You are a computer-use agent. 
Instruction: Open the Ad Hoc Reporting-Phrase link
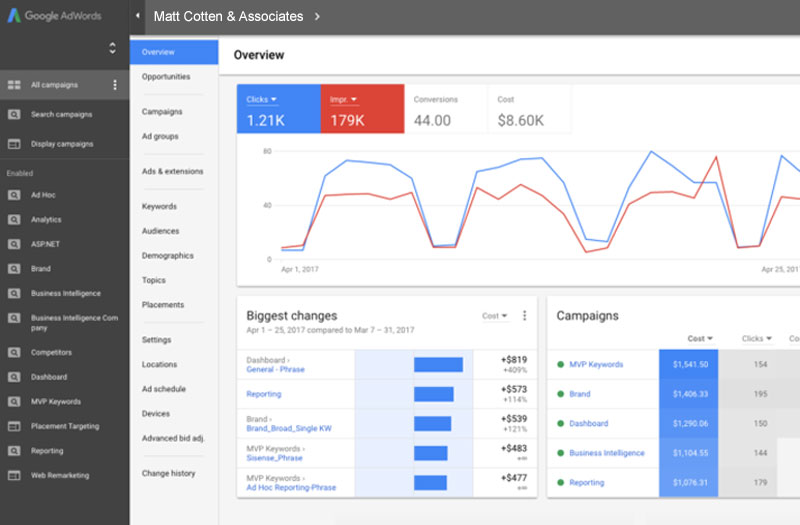(291, 488)
